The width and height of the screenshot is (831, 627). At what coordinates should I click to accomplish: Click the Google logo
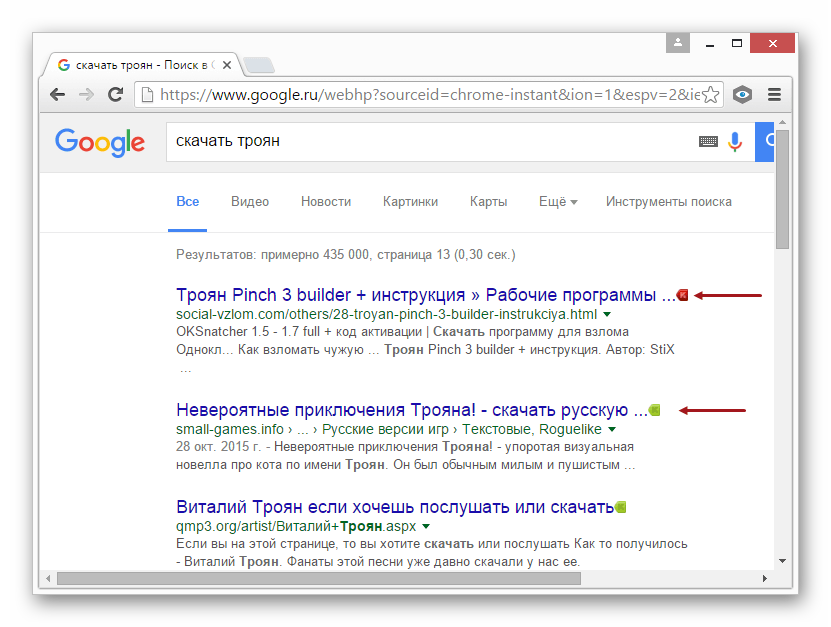pos(100,142)
